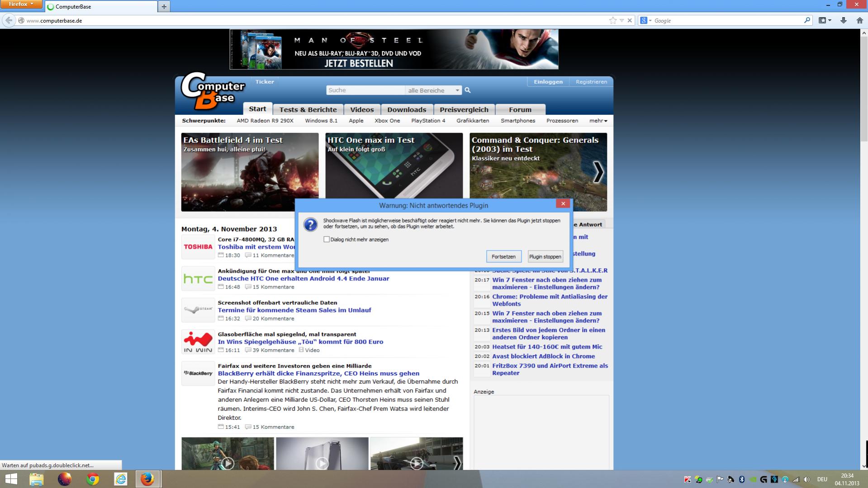Open the bookmarks menu dropdown in toolbar

[825, 20]
